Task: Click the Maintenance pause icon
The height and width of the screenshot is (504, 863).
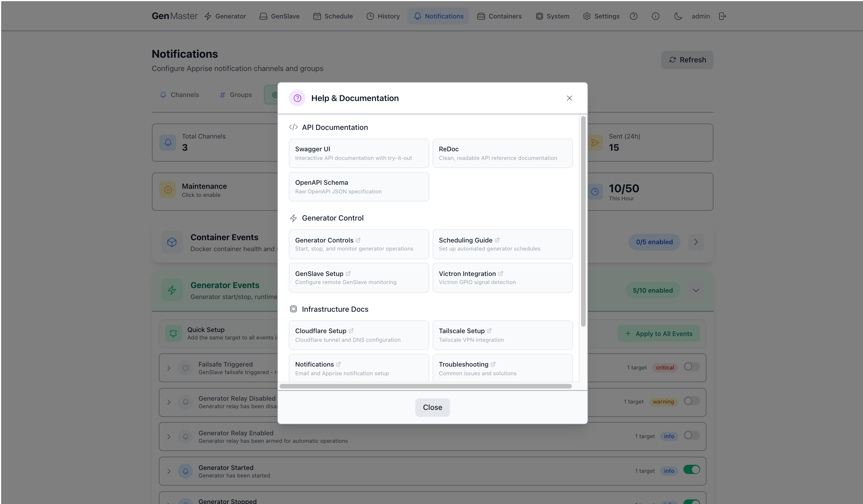Action: 168,190
